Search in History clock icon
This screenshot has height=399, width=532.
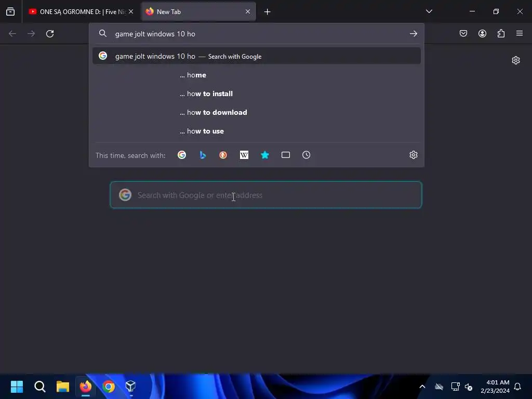(307, 155)
